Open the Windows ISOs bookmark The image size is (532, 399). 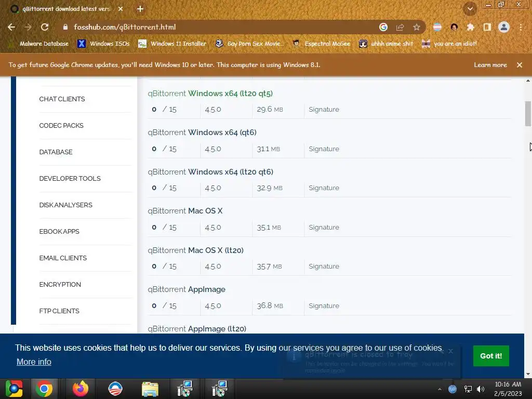103,44
